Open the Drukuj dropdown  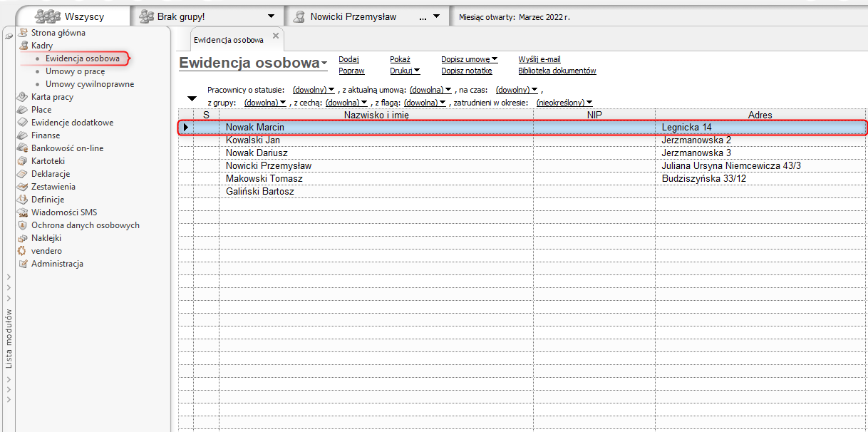tap(405, 71)
